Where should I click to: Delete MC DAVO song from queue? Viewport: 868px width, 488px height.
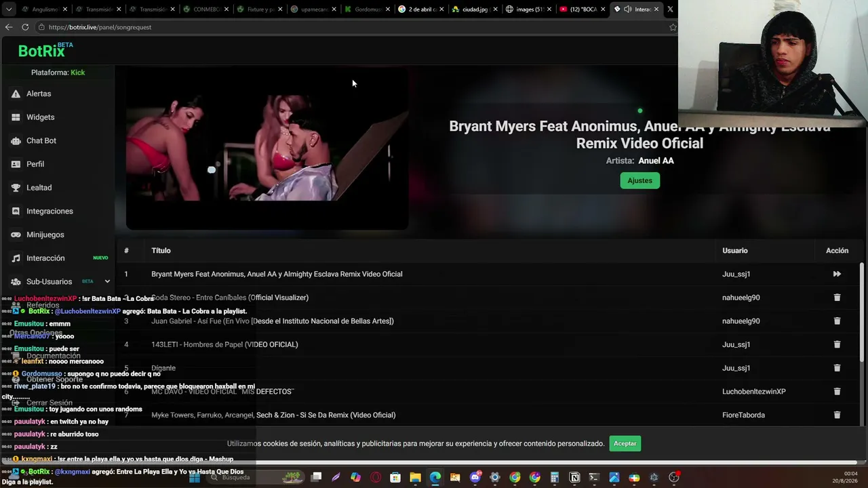coord(837,392)
